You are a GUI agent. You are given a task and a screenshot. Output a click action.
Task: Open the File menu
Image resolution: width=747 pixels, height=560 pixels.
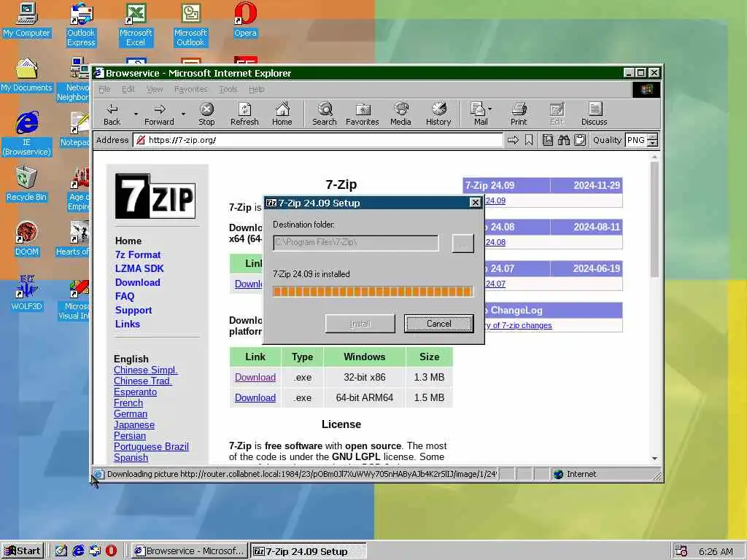pyautogui.click(x=104, y=89)
